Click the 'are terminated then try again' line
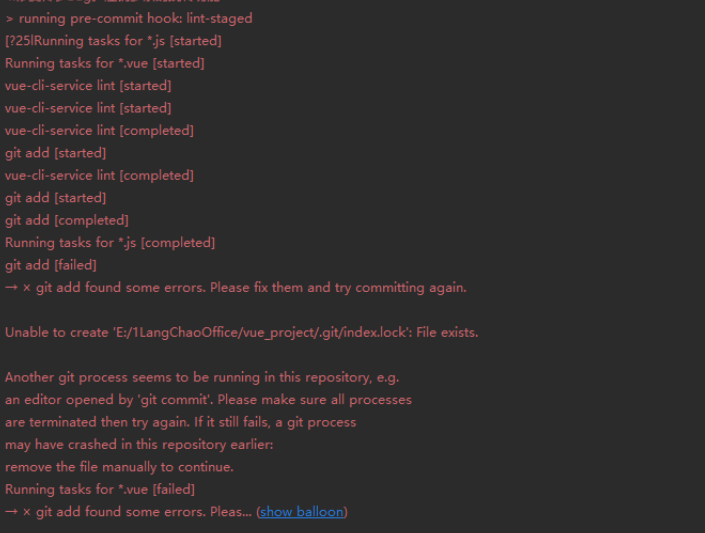This screenshot has height=533, width=705. [x=181, y=422]
